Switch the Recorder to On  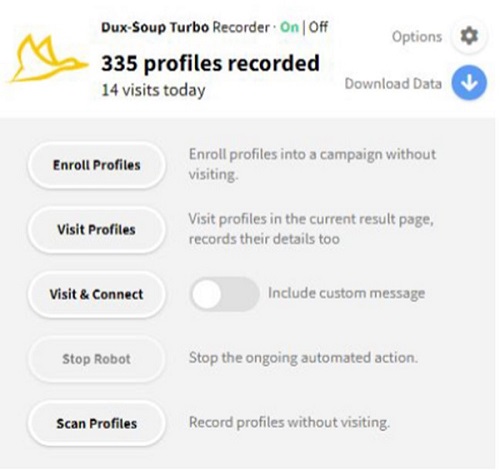[x=289, y=27]
